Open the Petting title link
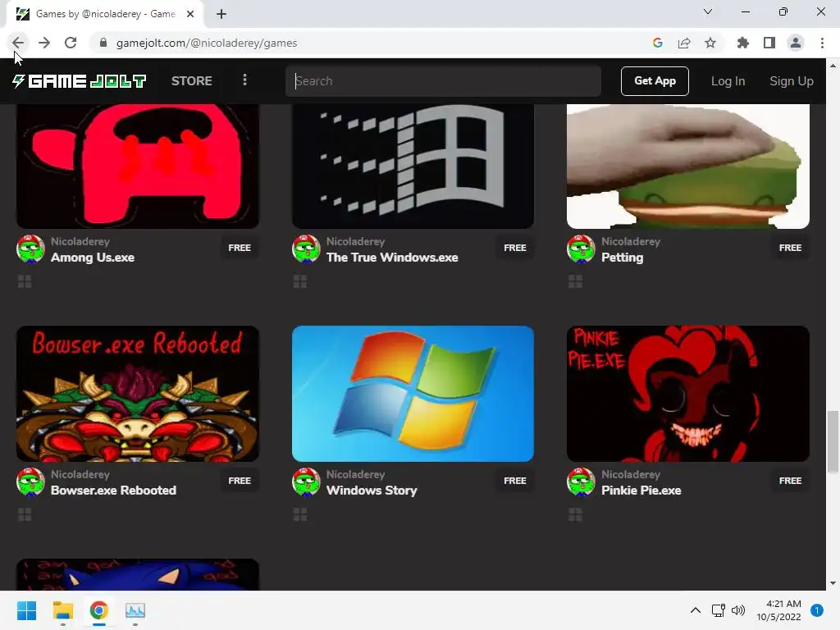The image size is (840, 630). (x=622, y=258)
